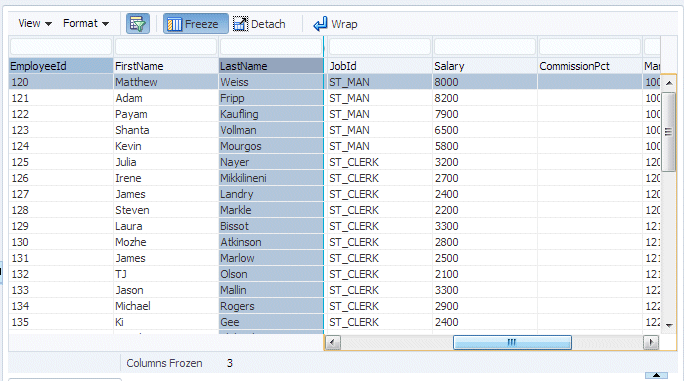Image resolution: width=684 pixels, height=381 pixels.
Task: Click the ST_CLERK cell in Landry's row
Action: point(380,194)
